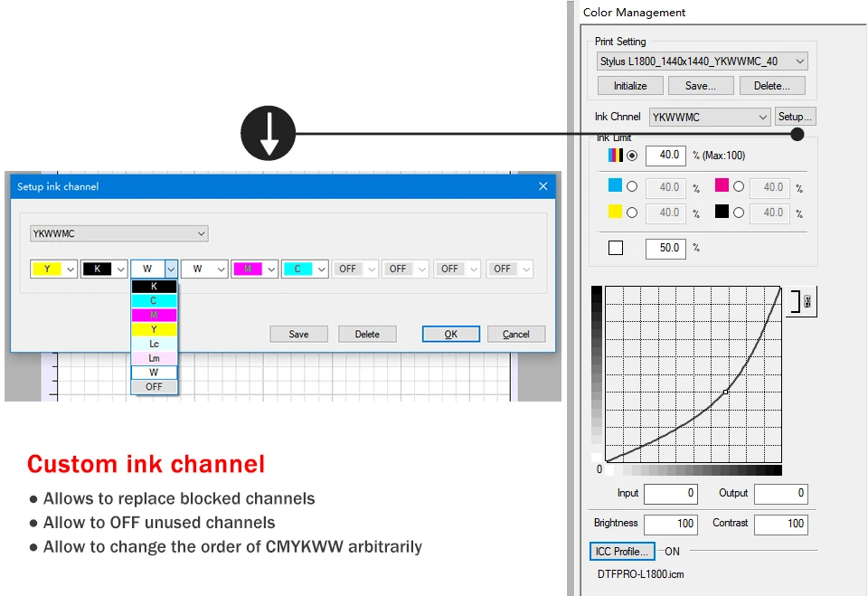The height and width of the screenshot is (596, 868).
Task: Open the seventh channel OFF dropdown
Action: [372, 270]
